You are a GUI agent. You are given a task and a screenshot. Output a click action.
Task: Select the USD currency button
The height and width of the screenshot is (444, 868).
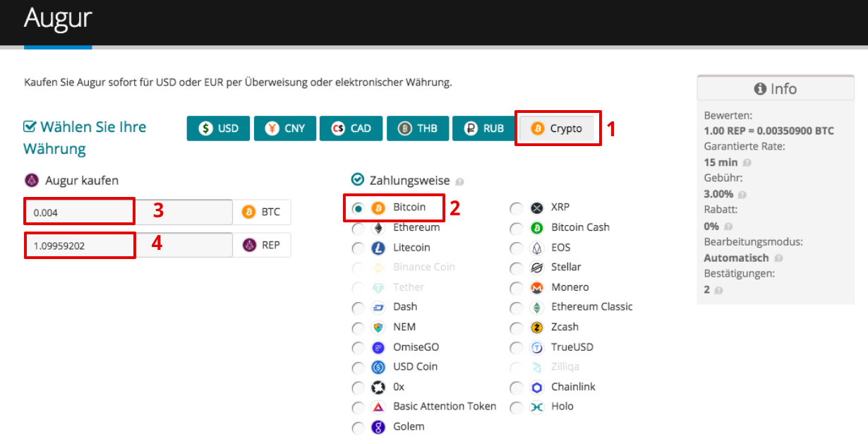(x=218, y=128)
